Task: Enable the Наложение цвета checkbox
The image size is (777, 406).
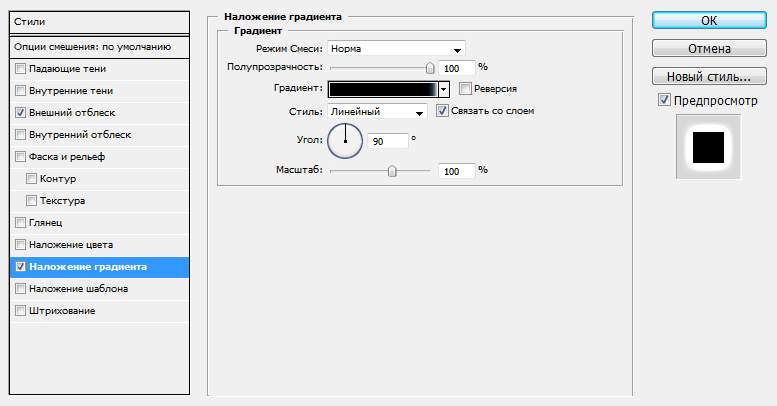Action: click(20, 244)
